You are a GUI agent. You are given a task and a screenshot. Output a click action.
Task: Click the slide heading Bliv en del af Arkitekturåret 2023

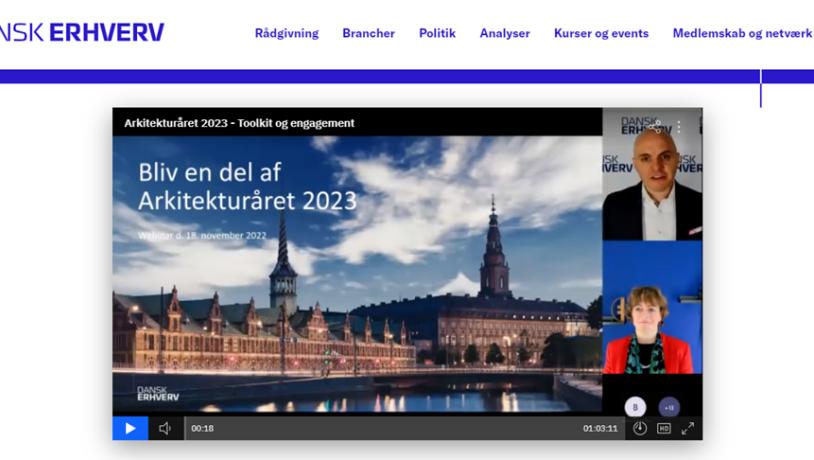[248, 187]
